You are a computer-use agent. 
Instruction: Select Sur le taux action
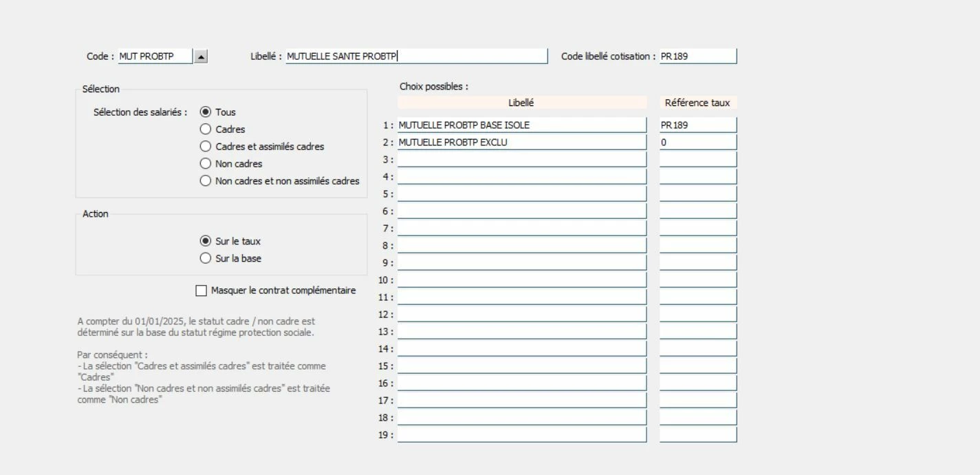coord(205,241)
